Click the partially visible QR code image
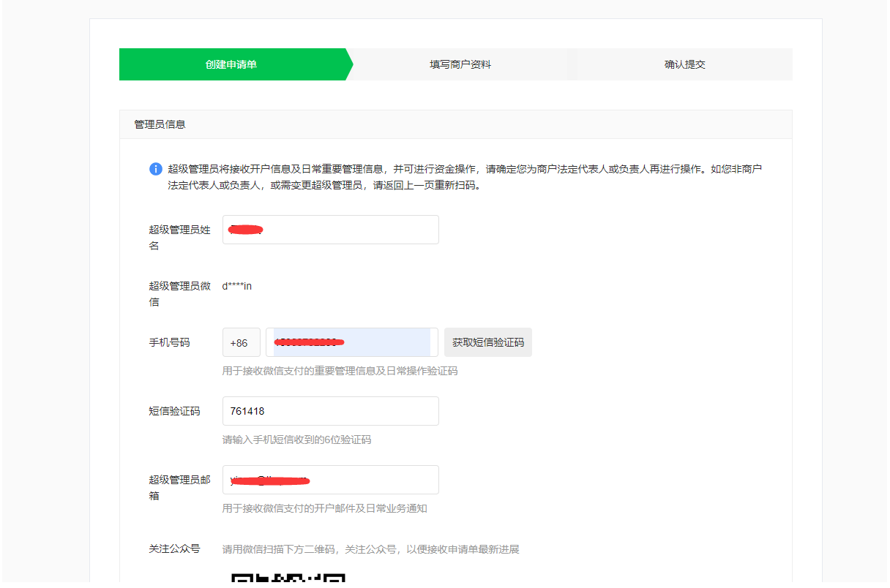Image resolution: width=890 pixels, height=588 pixels. click(288, 578)
